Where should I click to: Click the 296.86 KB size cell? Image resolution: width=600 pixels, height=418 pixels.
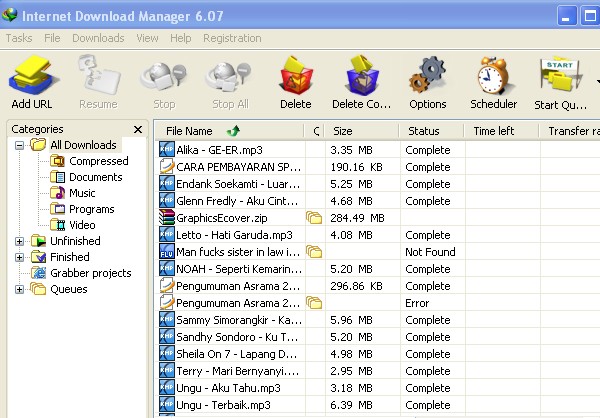click(356, 286)
